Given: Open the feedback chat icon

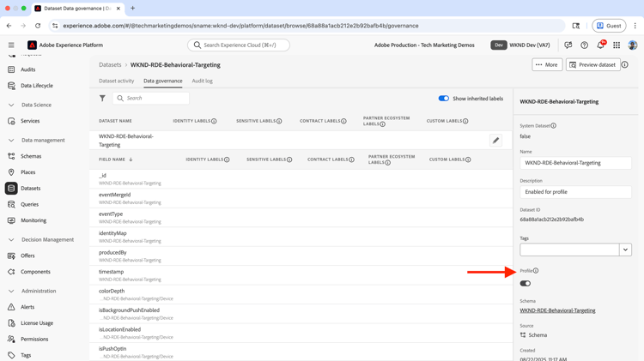Looking at the screenshot, I should (x=568, y=45).
